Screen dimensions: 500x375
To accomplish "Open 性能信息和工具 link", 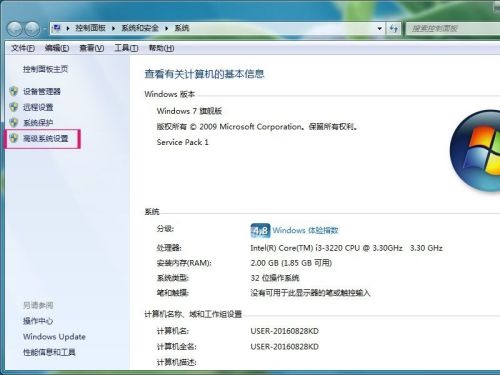I will pos(49,352).
